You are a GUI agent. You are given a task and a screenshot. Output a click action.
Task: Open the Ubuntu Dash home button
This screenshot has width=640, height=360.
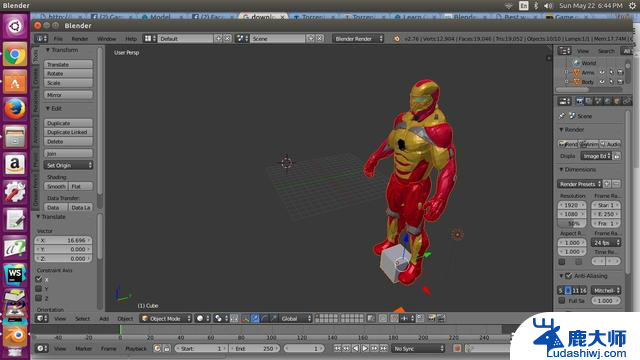coord(15,27)
